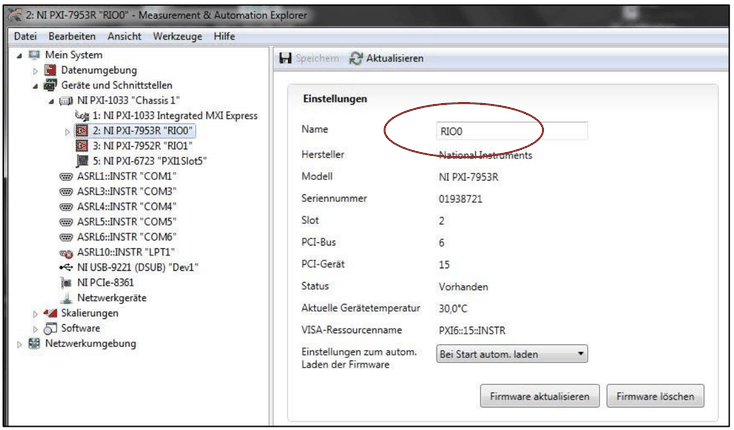The width and height of the screenshot is (734, 430).
Task: Click the serial number value 01938721
Action: click(460, 199)
